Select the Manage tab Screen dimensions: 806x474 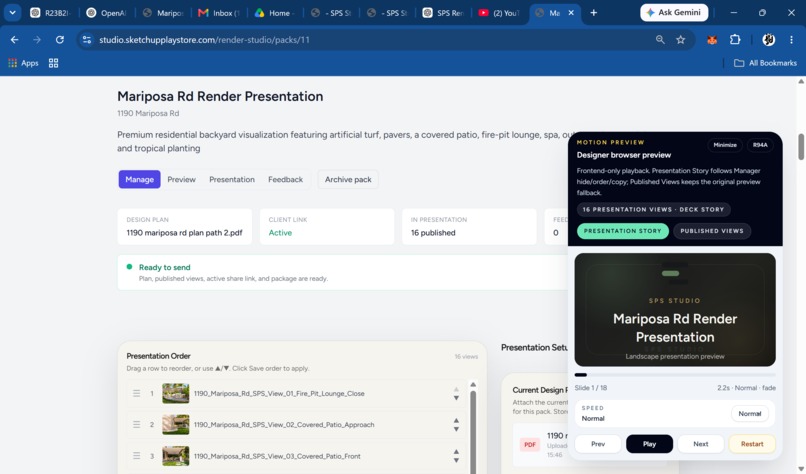coord(139,179)
